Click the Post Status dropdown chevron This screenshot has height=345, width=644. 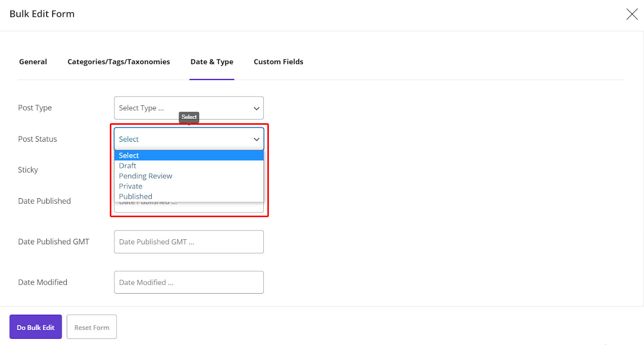point(256,139)
